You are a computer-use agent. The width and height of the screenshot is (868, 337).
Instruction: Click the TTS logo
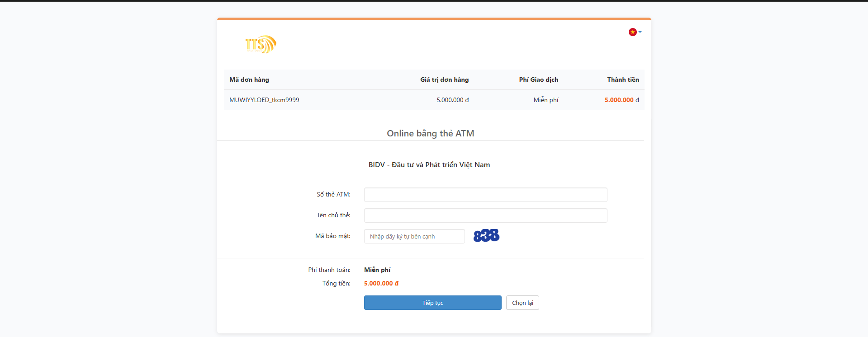(261, 44)
